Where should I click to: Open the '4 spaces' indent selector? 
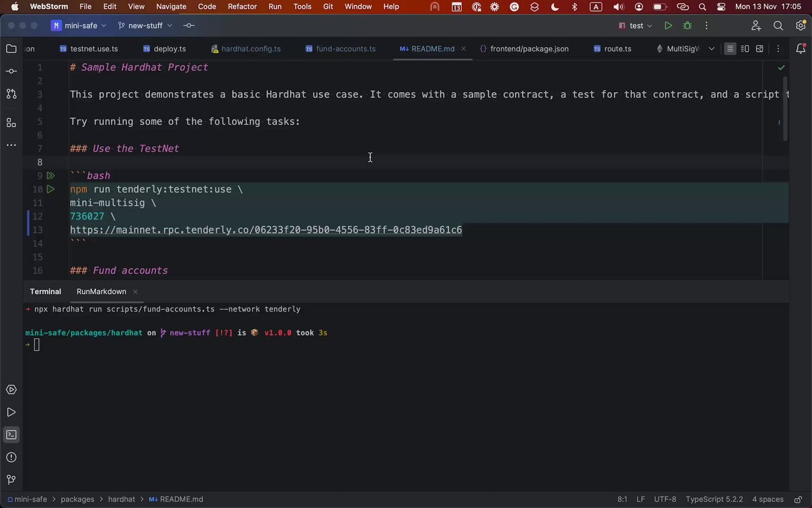pos(768,499)
